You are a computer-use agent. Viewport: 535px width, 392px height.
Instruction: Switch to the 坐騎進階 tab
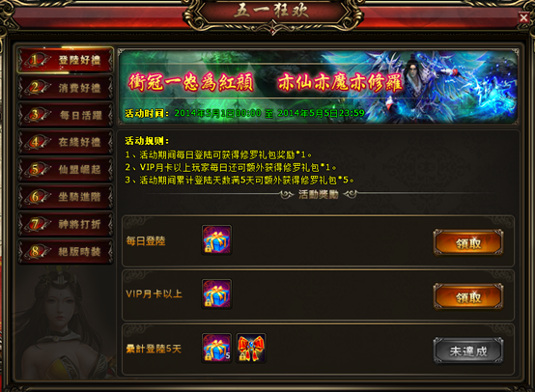point(65,197)
